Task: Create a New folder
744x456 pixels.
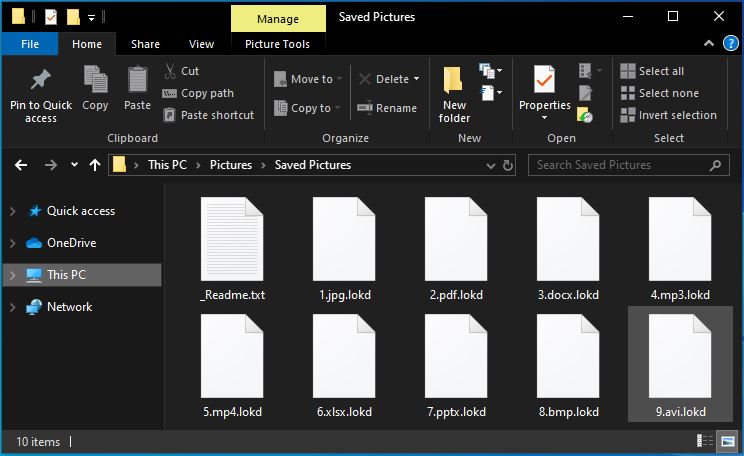Action: click(x=454, y=95)
